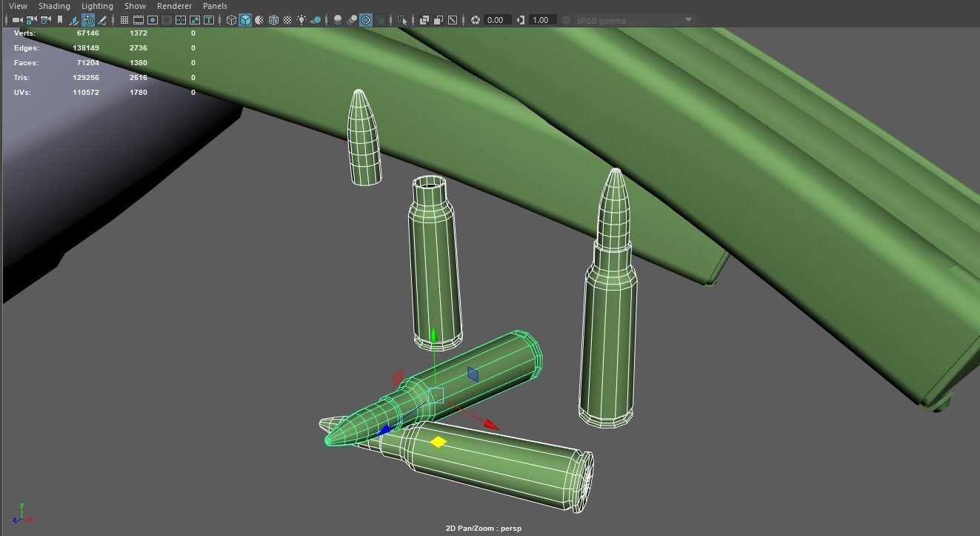This screenshot has height=536, width=980.
Task: Click the Edges count 138149
Action: (x=86, y=48)
